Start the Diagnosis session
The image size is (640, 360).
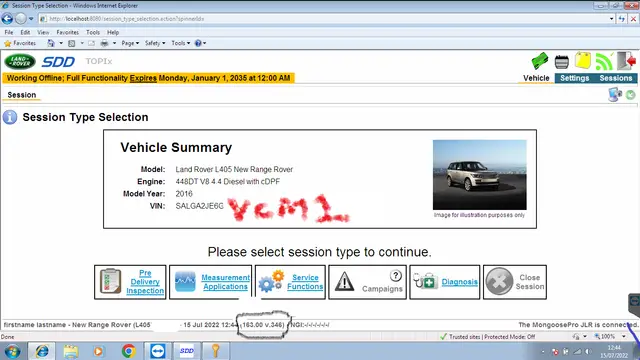point(445,282)
